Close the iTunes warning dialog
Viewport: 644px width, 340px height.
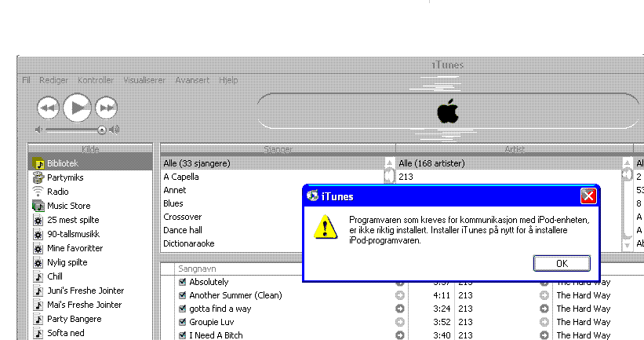(588, 196)
